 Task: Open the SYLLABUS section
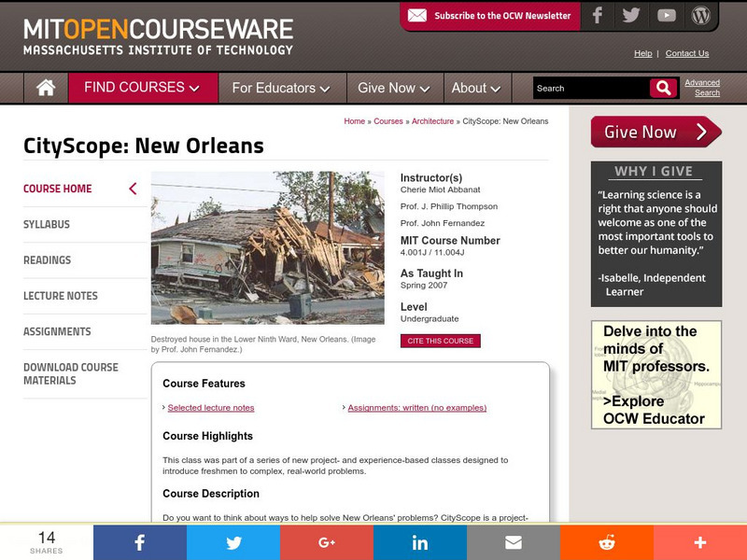coord(47,224)
